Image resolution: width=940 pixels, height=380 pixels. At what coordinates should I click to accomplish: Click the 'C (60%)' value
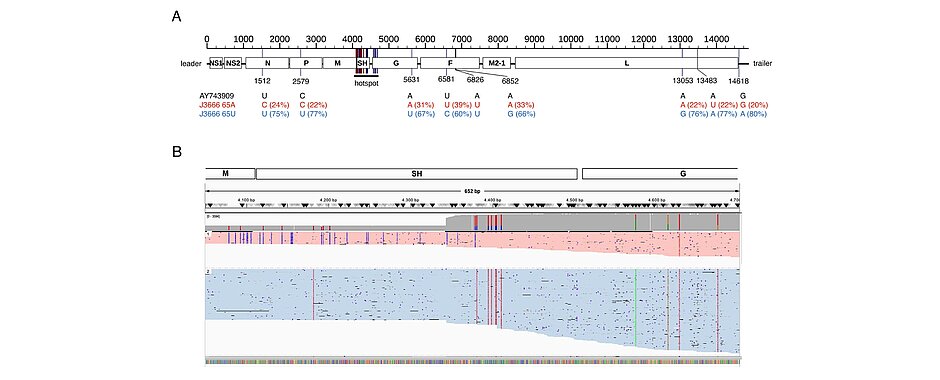(457, 114)
